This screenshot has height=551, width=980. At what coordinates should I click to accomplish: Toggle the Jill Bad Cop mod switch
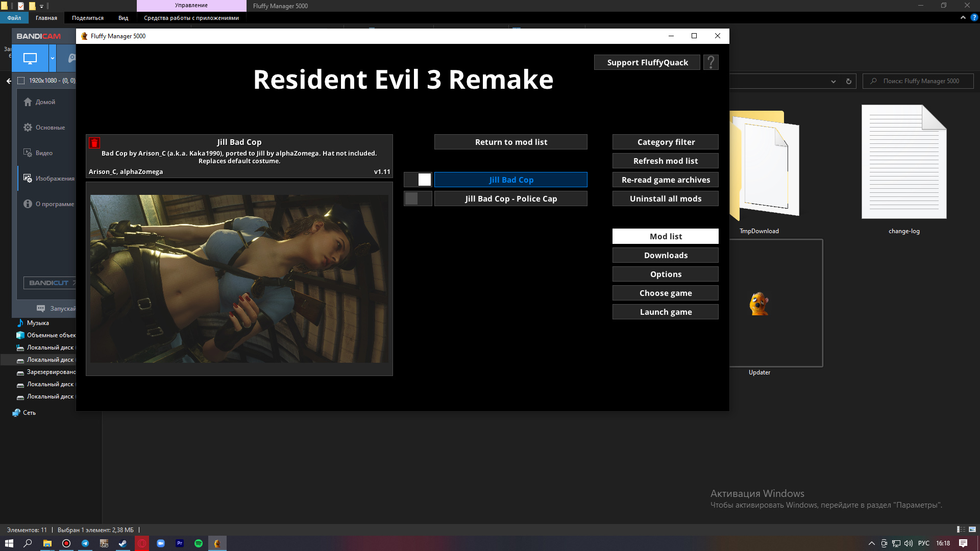pyautogui.click(x=418, y=180)
